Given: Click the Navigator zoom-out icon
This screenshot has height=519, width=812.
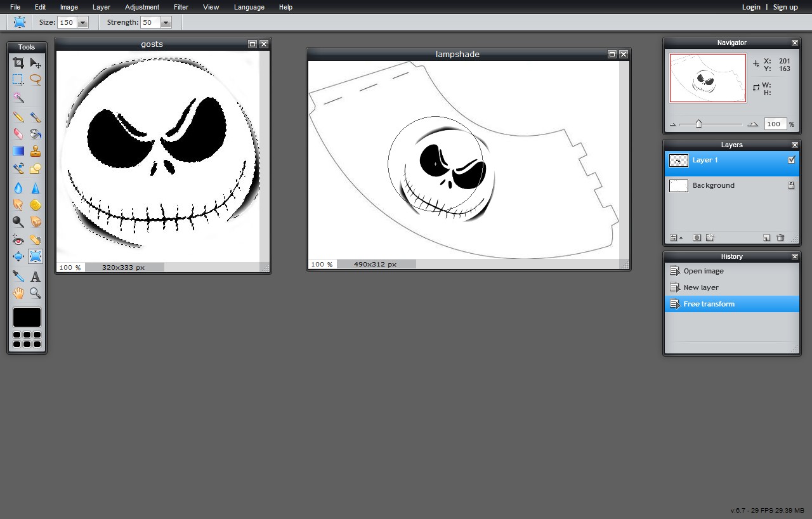Looking at the screenshot, I should tap(673, 125).
